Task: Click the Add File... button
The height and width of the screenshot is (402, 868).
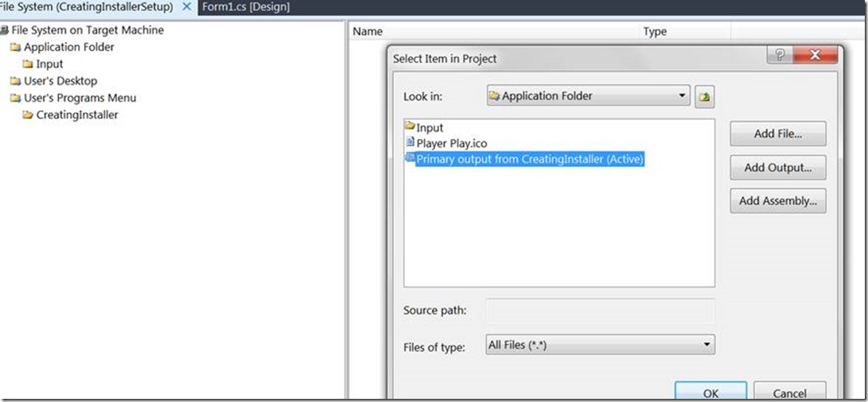Action: click(777, 134)
